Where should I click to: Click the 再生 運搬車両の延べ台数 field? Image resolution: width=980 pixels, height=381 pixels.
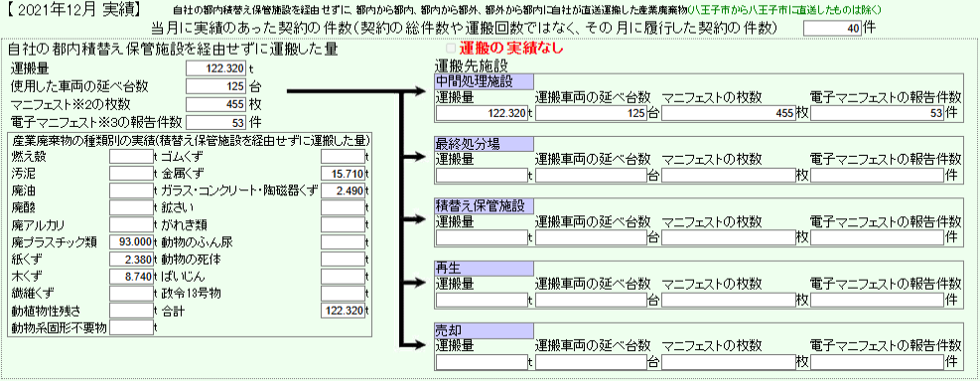tap(591, 300)
